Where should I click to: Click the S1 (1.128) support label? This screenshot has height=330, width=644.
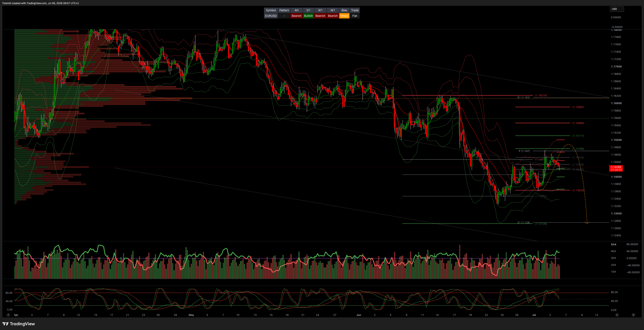click(x=523, y=222)
